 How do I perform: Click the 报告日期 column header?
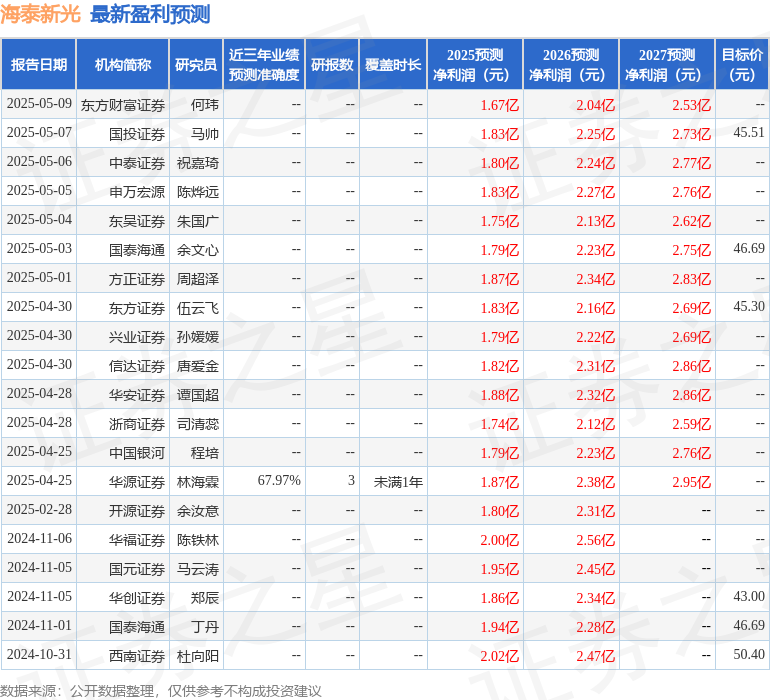pos(38,64)
